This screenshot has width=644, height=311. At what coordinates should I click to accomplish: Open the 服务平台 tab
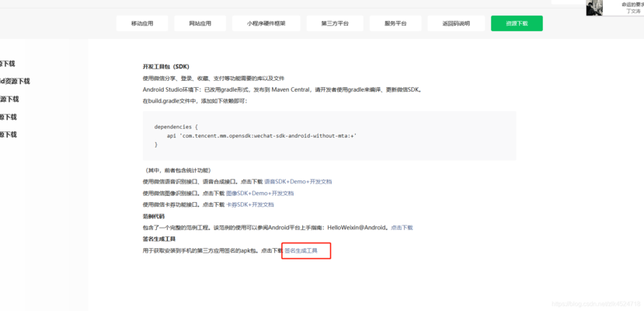(x=395, y=23)
